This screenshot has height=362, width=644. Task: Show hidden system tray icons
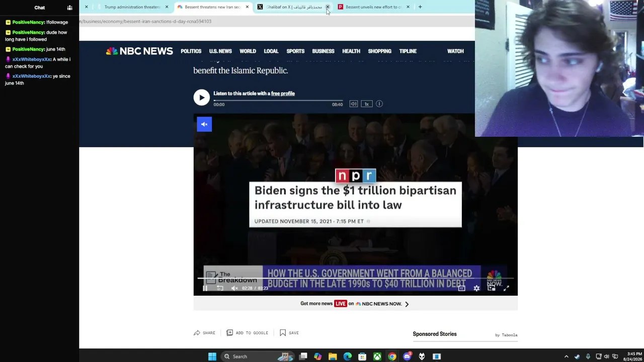(x=567, y=356)
